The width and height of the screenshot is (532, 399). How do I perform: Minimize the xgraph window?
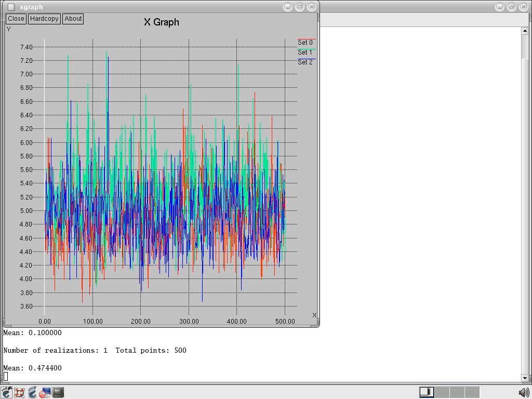287,7
